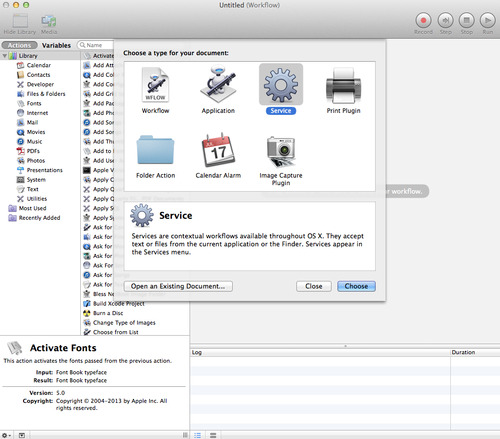500x439 pixels.
Task: Click the Service label under the gear icon
Action: 281,111
